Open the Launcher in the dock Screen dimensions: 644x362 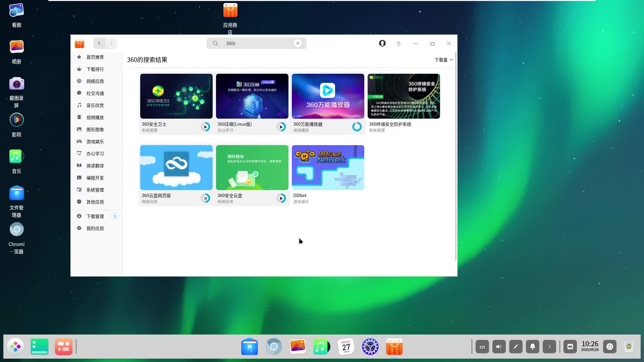15,347
